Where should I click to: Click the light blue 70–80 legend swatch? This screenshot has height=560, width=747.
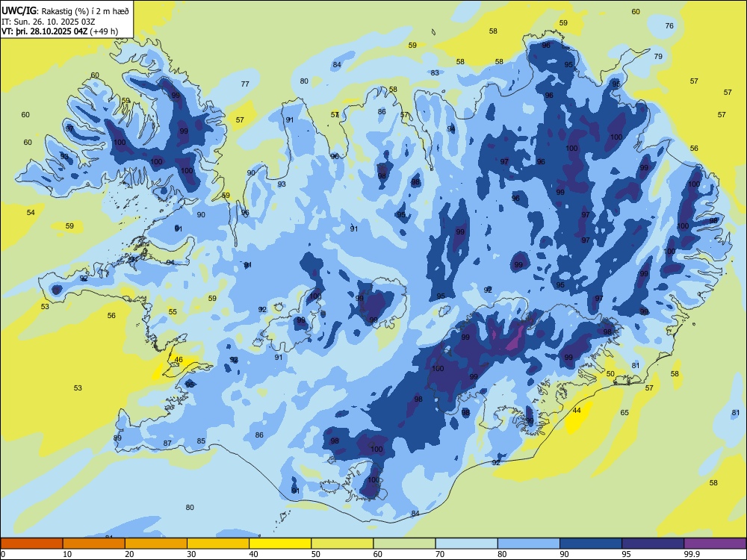coord(466,544)
